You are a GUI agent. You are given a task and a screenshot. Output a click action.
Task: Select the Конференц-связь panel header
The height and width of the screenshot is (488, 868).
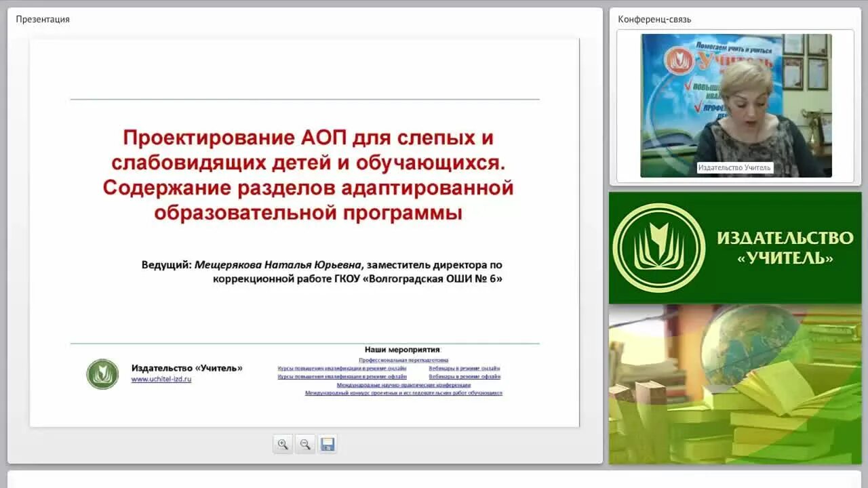653,19
